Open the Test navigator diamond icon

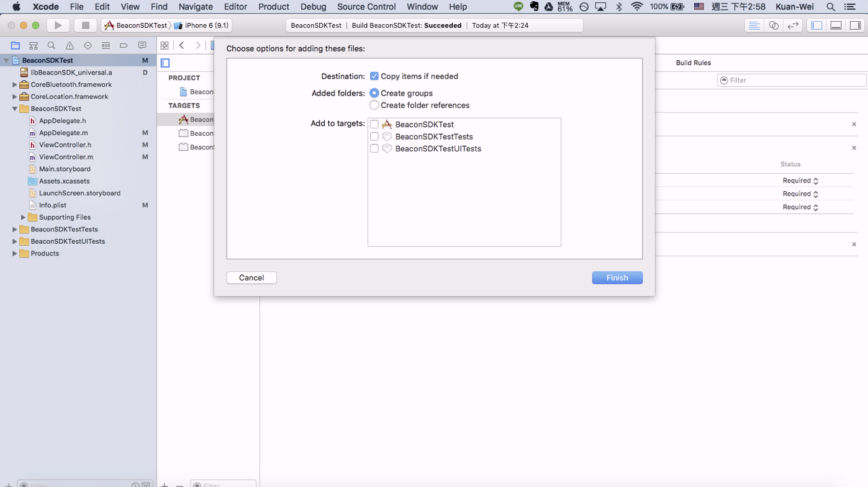[88, 45]
